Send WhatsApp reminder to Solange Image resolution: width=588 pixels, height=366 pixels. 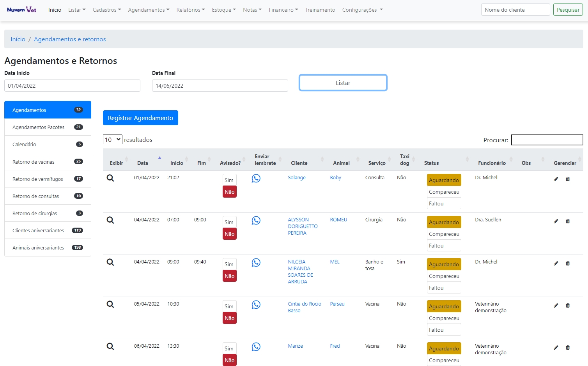tap(256, 179)
